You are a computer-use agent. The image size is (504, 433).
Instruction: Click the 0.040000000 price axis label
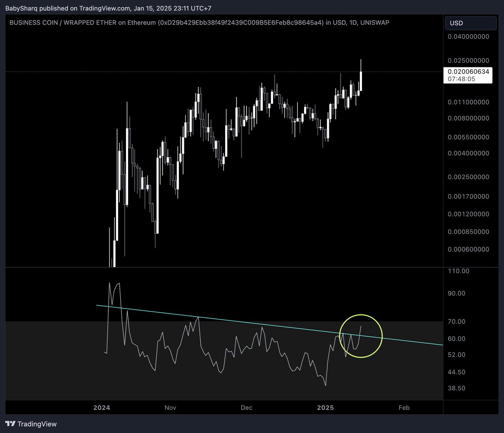click(x=468, y=37)
